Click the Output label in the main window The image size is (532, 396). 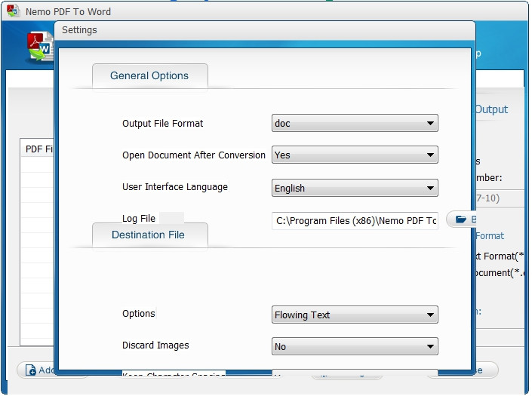491,109
